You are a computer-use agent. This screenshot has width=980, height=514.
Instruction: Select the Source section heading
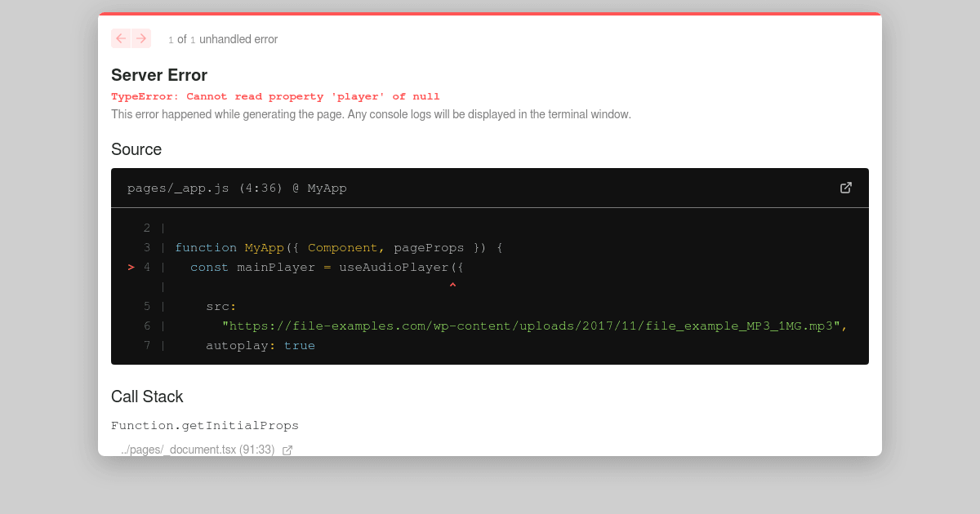coord(136,149)
